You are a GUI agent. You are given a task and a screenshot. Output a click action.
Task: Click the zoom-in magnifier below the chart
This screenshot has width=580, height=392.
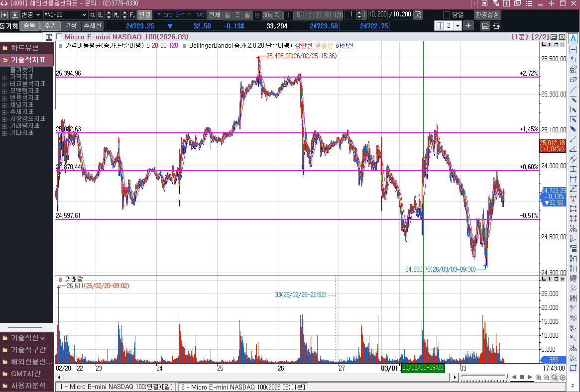click(539, 378)
